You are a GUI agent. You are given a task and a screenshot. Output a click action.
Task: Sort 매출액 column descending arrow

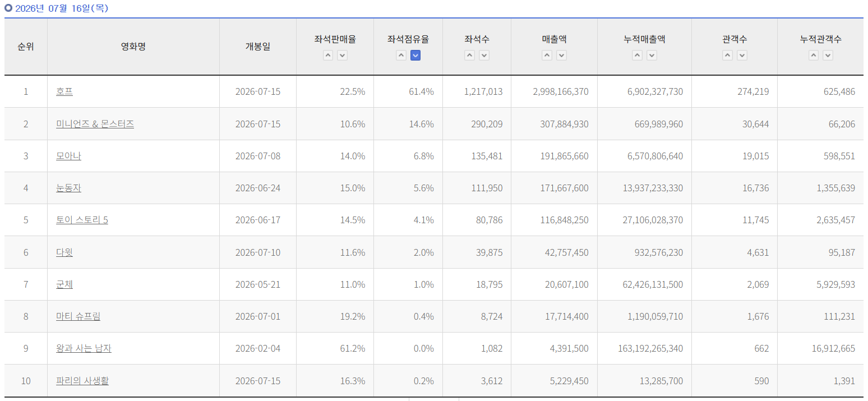pyautogui.click(x=561, y=55)
